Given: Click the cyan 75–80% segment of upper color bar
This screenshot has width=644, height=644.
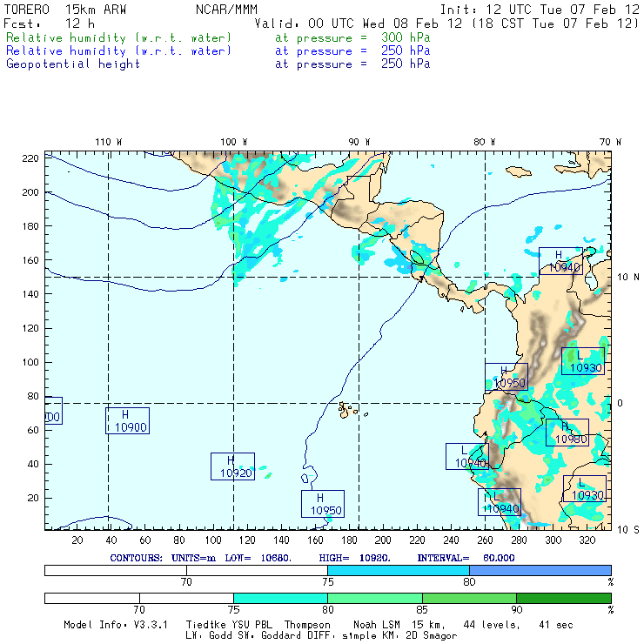Looking at the screenshot, I should (x=399, y=570).
